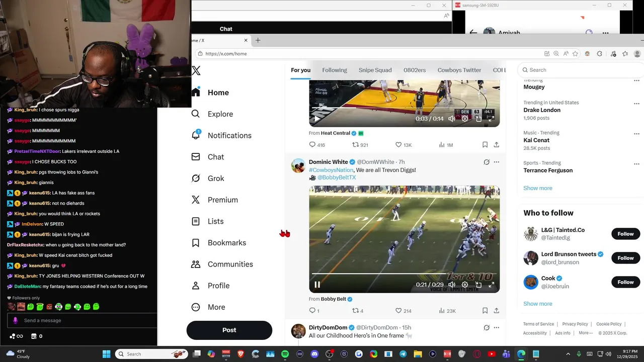The width and height of the screenshot is (644, 362).
Task: Like the post with 13K likes
Action: coord(404,145)
